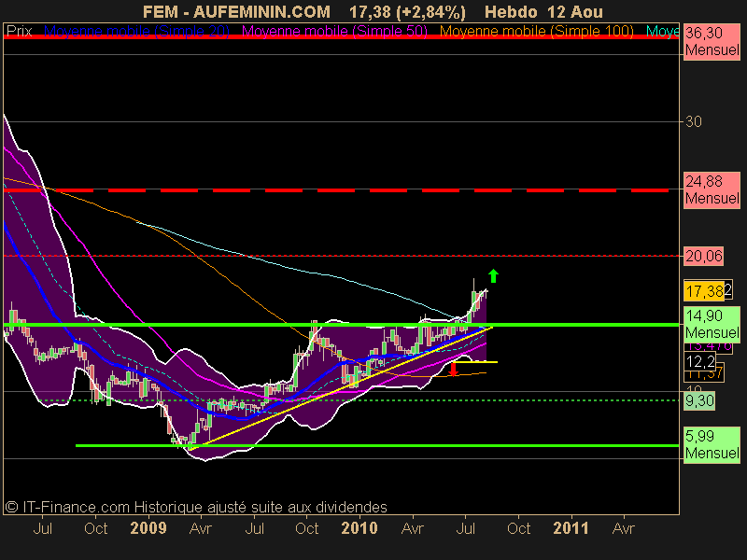Screen dimensions: 747x560
Task: Open the Moyenne mobile (Simple 50) legend
Action: point(335,32)
